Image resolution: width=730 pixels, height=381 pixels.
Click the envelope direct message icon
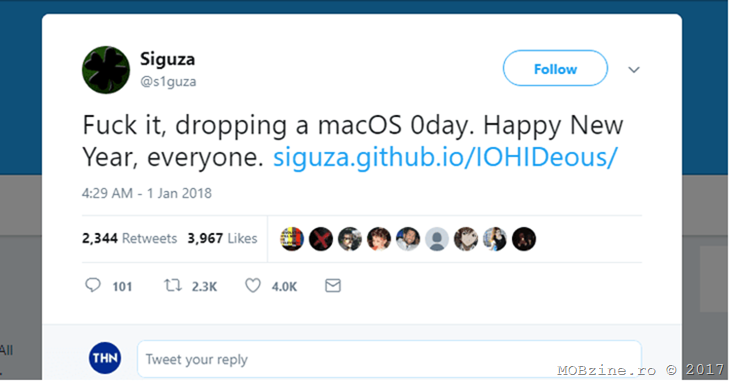[333, 286]
